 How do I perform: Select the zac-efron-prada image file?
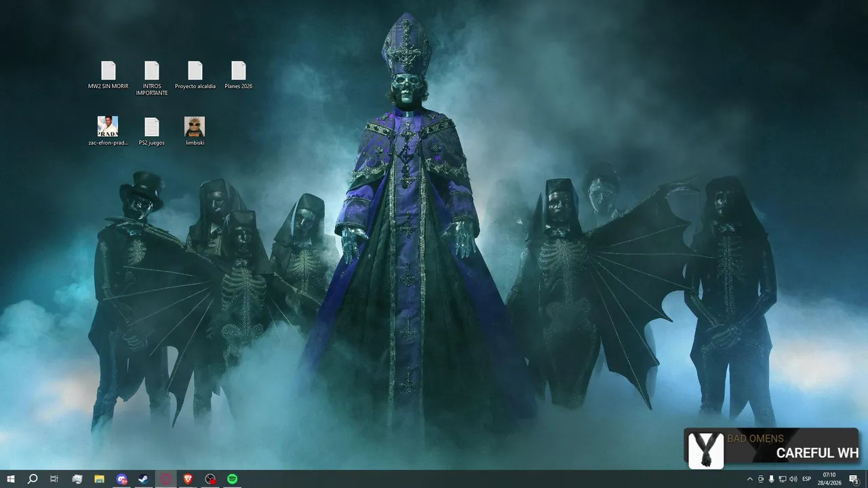click(x=108, y=131)
